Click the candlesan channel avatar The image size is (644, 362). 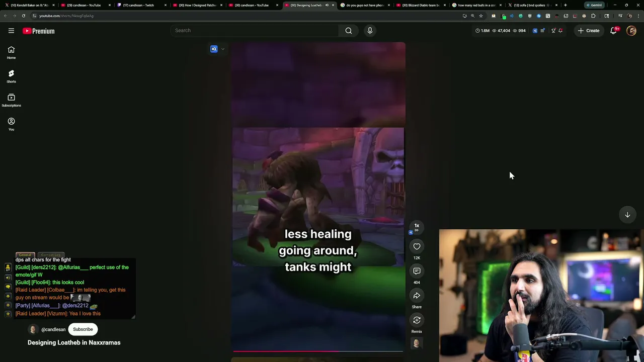(x=33, y=329)
